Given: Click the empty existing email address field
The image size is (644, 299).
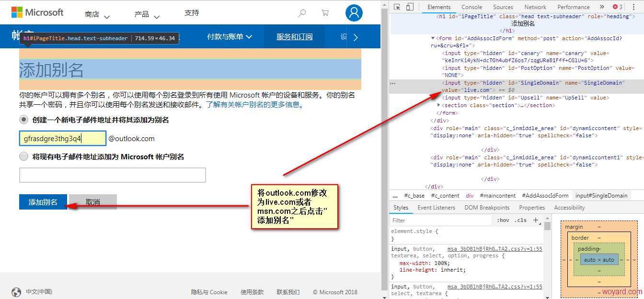Looking at the screenshot, I should (x=113, y=175).
